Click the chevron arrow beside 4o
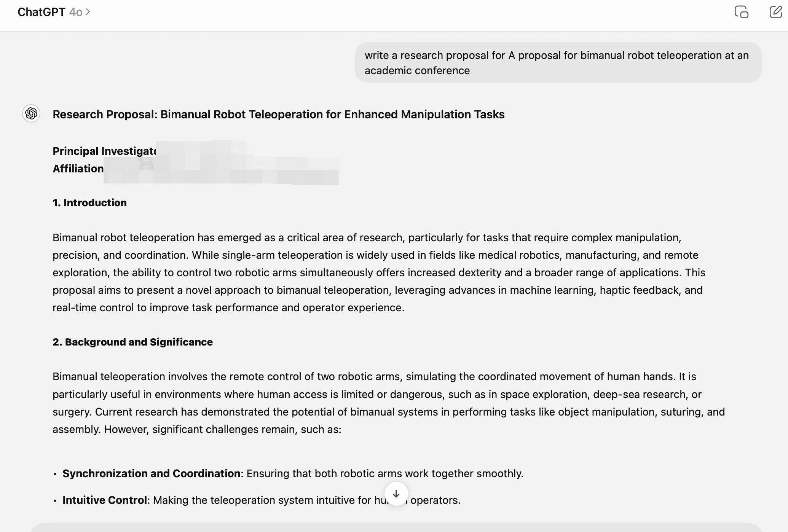 coord(88,12)
